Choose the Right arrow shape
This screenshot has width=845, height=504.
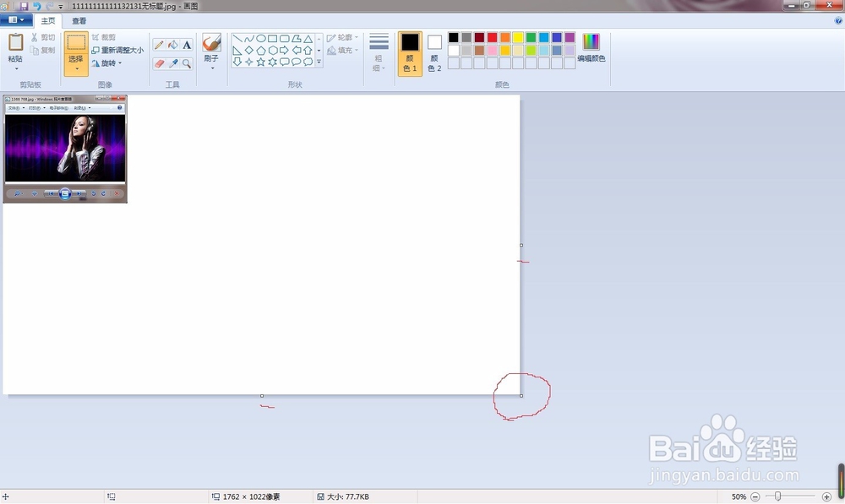point(285,51)
